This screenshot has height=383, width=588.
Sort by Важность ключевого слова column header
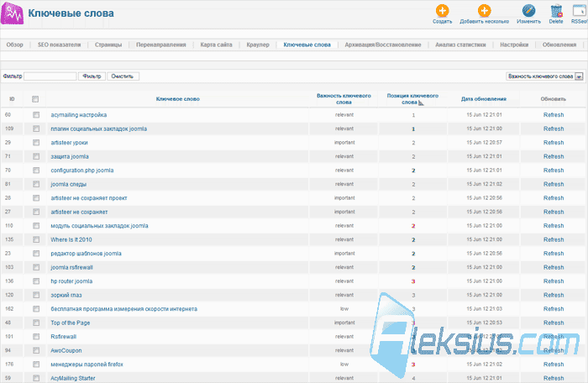pyautogui.click(x=344, y=99)
